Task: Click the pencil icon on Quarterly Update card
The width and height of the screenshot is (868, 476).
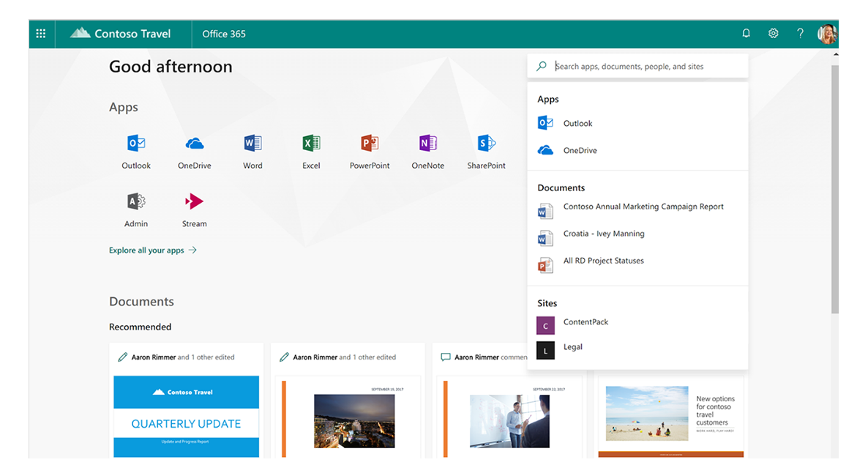Action: [x=122, y=357]
